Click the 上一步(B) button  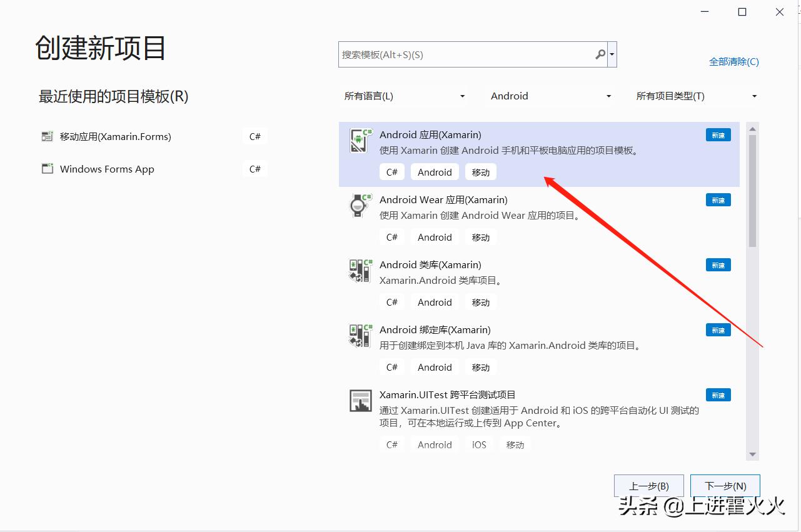pyautogui.click(x=648, y=485)
